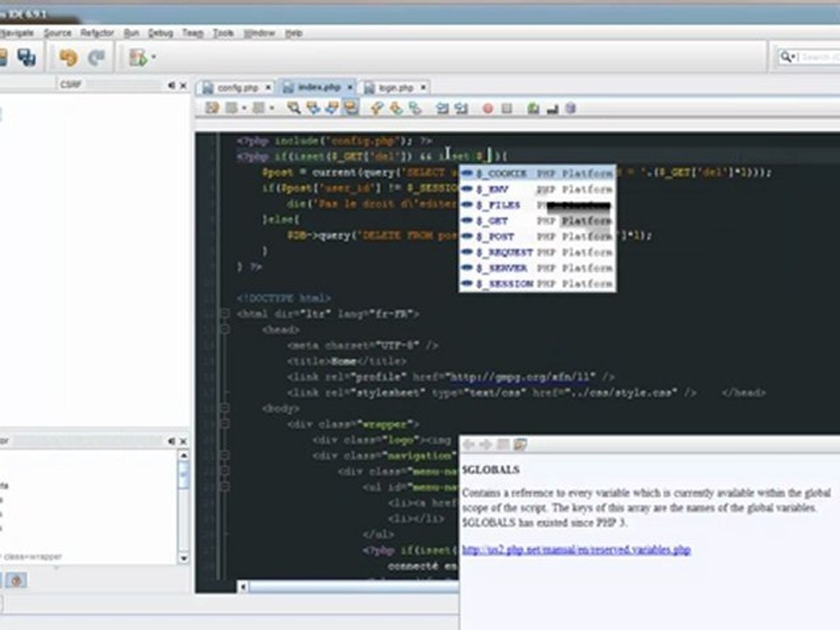Image resolution: width=840 pixels, height=630 pixels.
Task: Click the Find Previous Occurrence icon
Action: [313, 108]
